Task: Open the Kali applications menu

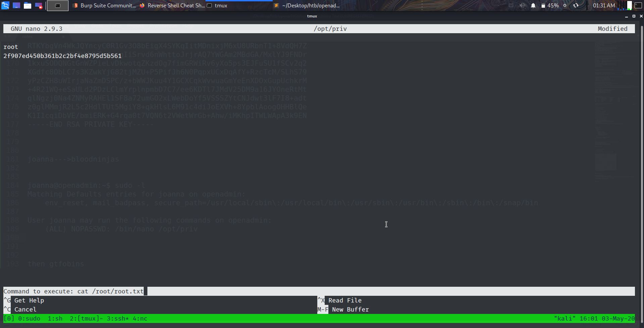Action: (x=5, y=5)
